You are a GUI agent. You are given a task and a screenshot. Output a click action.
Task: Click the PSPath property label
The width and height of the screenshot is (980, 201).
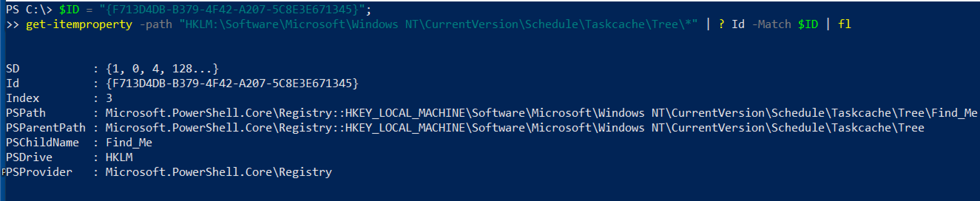(26, 113)
